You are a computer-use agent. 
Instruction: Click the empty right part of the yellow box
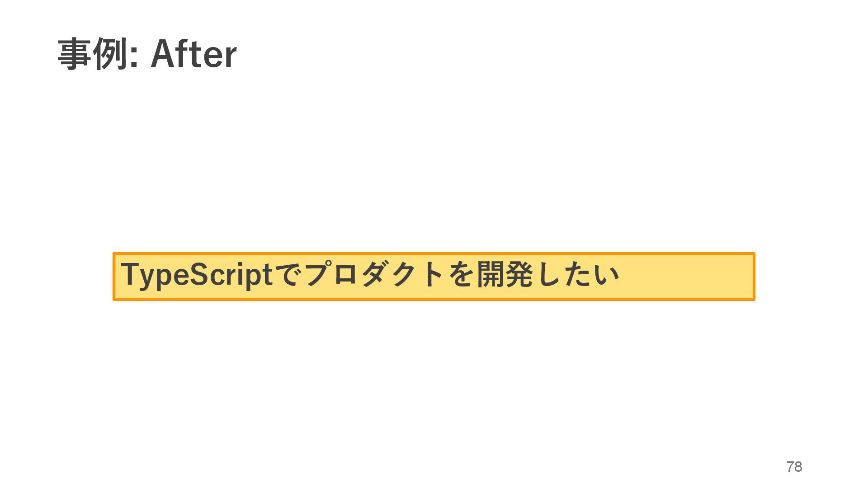(687, 277)
